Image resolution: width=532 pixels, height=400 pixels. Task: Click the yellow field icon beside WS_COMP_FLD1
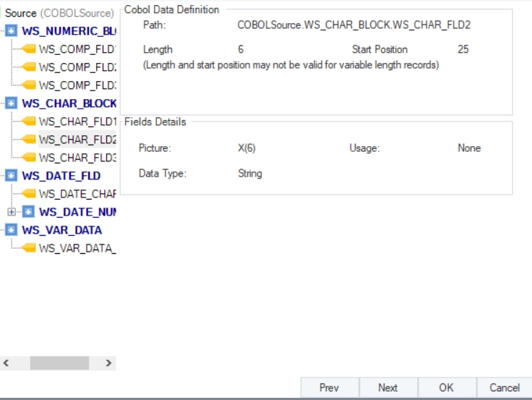click(x=28, y=49)
